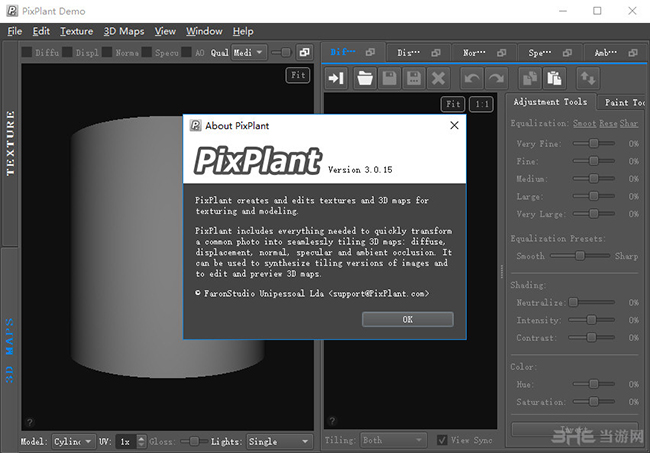The width and height of the screenshot is (650, 453).
Task: Click the first Save floppy disk icon
Action: click(x=389, y=78)
